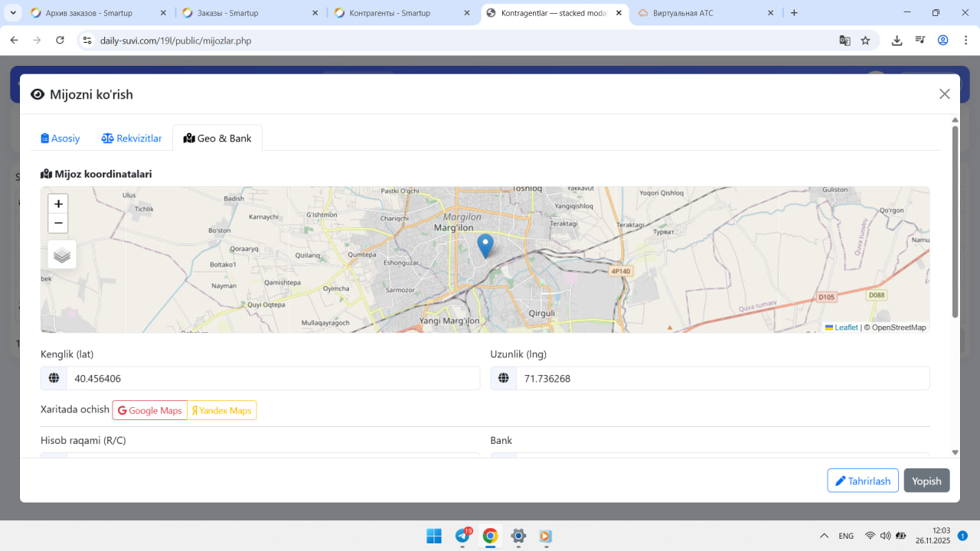Open Chrome downloads icon
This screenshot has height=551, width=980.
click(x=897, y=41)
